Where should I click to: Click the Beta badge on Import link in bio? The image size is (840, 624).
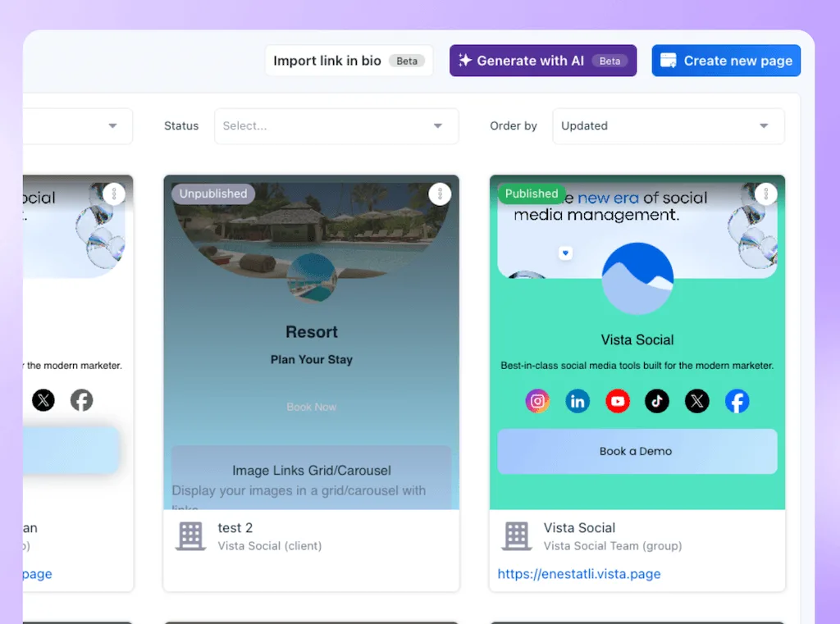(x=407, y=61)
